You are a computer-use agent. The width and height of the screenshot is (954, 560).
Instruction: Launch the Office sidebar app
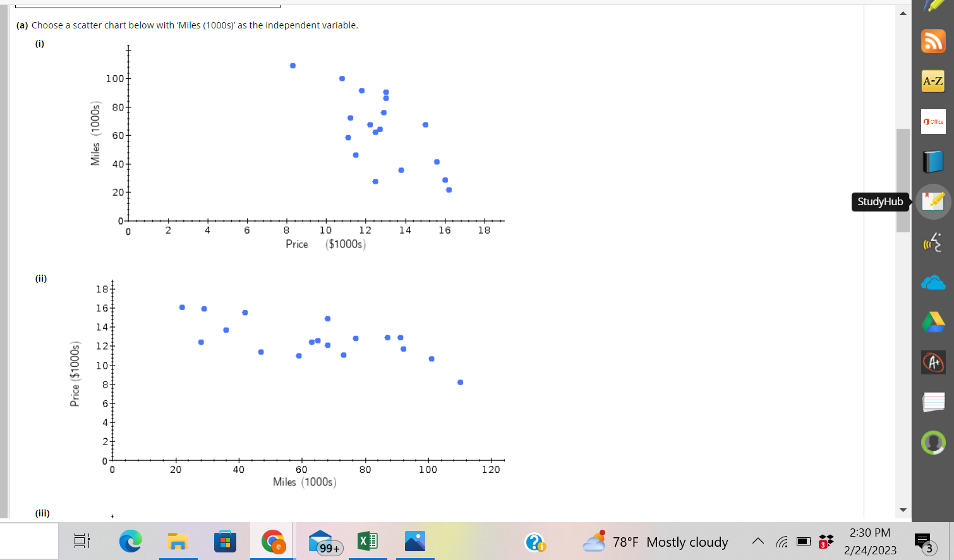point(933,121)
